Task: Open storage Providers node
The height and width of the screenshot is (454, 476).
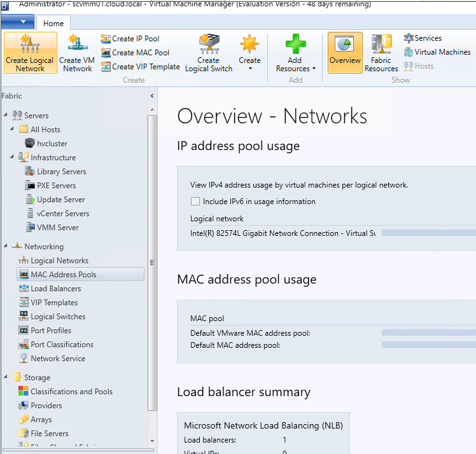Action: pos(40,405)
